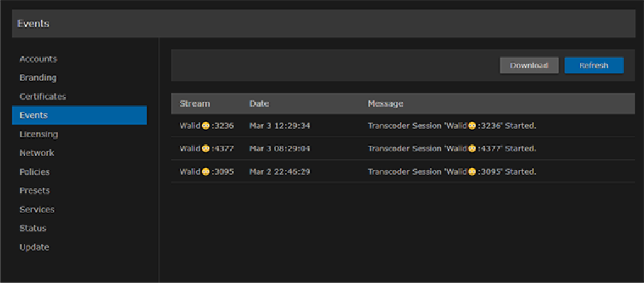
Task: Open the Licensing page
Action: click(38, 135)
